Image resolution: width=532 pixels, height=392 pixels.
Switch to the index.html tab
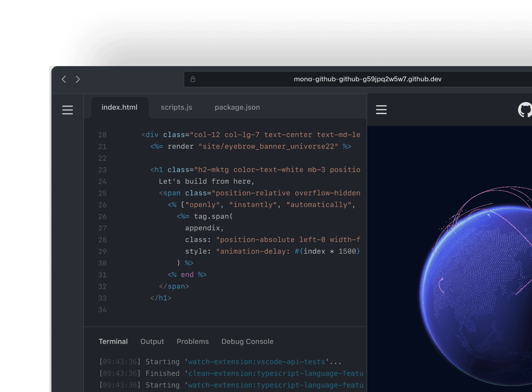[x=119, y=107]
